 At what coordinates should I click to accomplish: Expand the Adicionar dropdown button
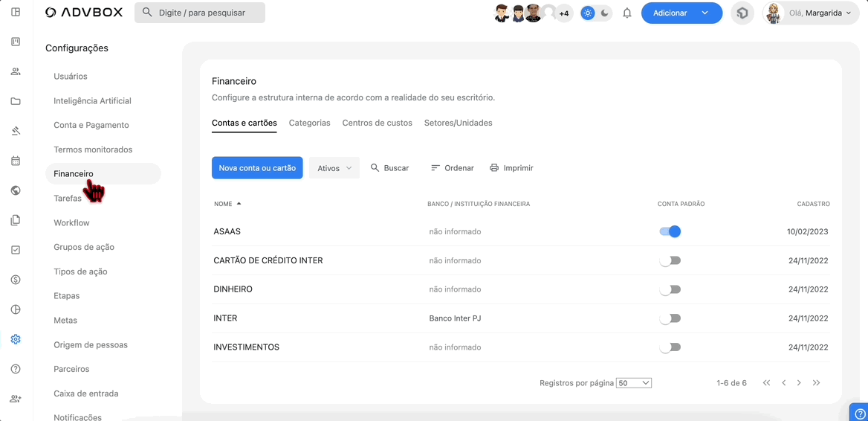pyautogui.click(x=704, y=13)
